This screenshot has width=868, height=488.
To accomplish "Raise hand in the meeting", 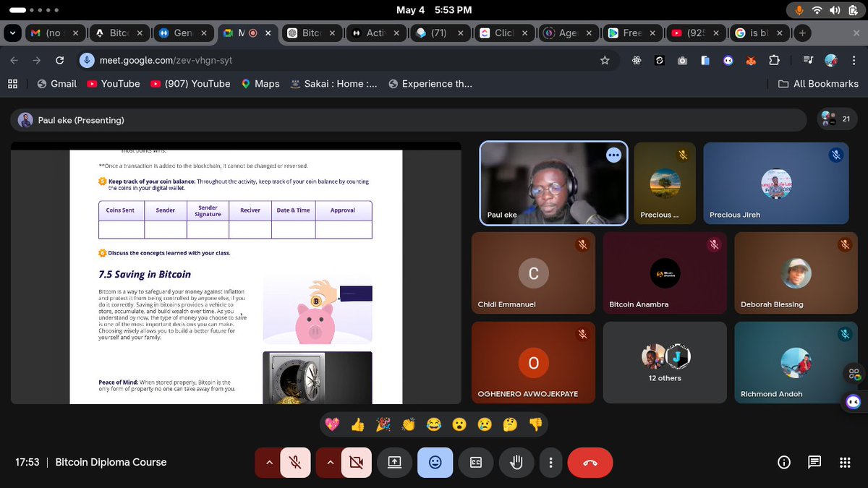I will tap(516, 463).
